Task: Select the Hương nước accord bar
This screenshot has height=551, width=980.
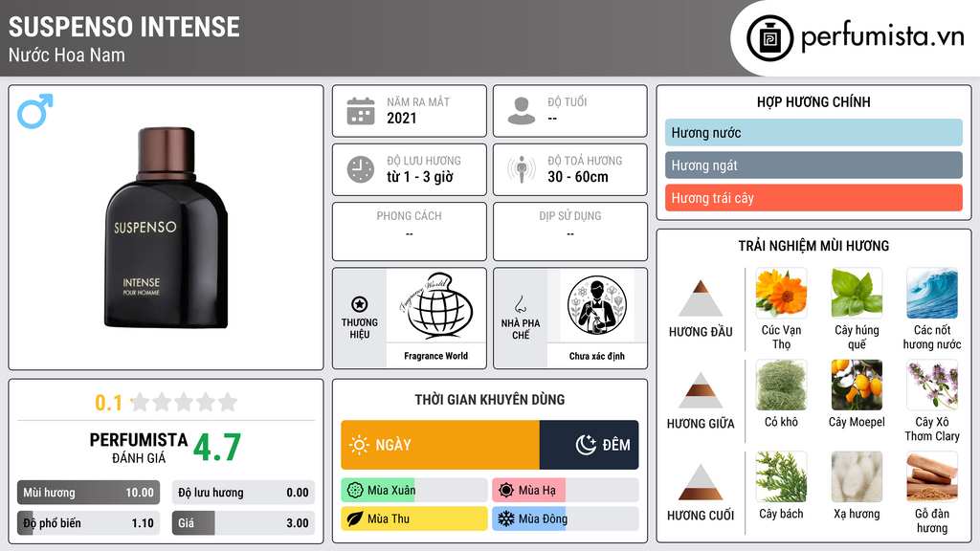Action: click(813, 132)
